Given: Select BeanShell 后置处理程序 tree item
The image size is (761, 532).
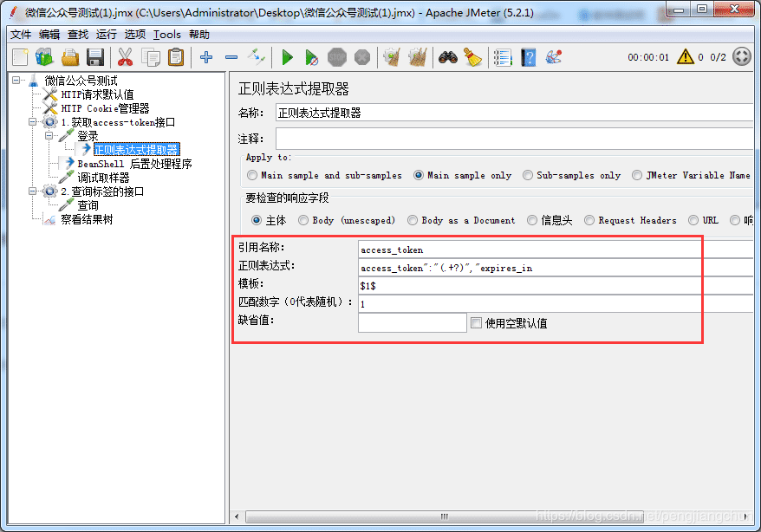Looking at the screenshot, I should coord(134,164).
